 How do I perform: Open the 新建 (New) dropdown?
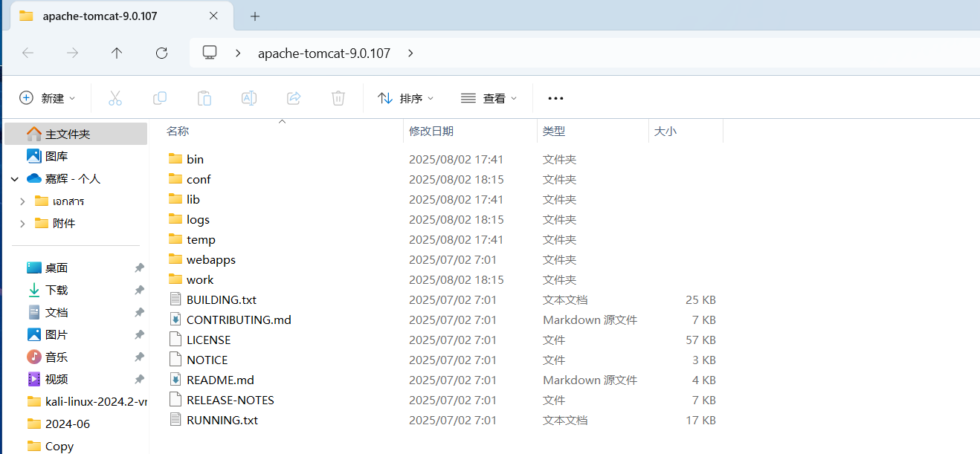click(48, 98)
